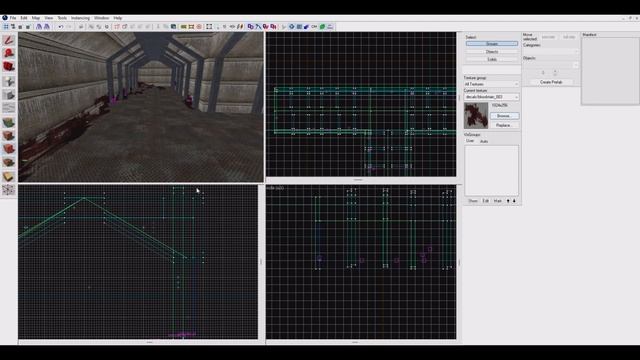
Task: Select the Entity tool
Action: click(9, 81)
